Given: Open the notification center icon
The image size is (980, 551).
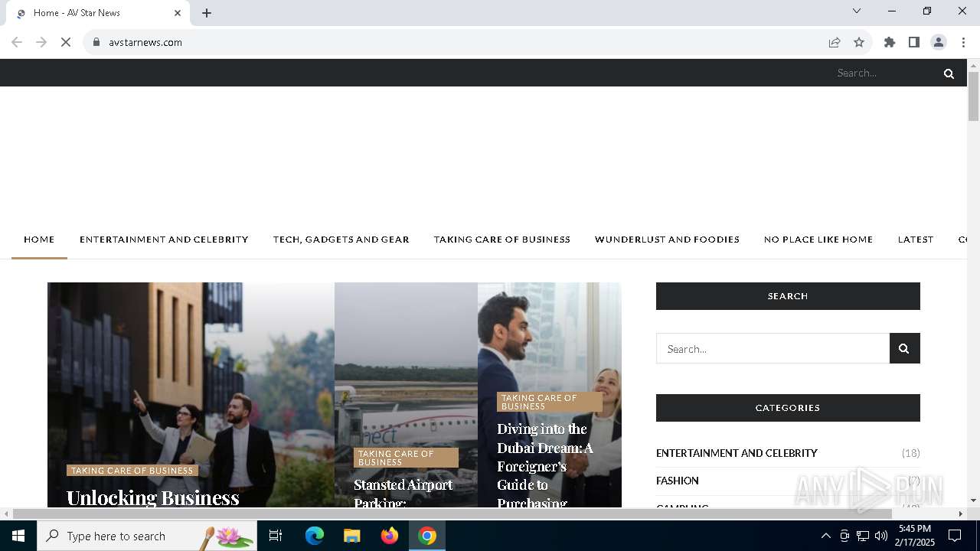Looking at the screenshot, I should pos(955,536).
